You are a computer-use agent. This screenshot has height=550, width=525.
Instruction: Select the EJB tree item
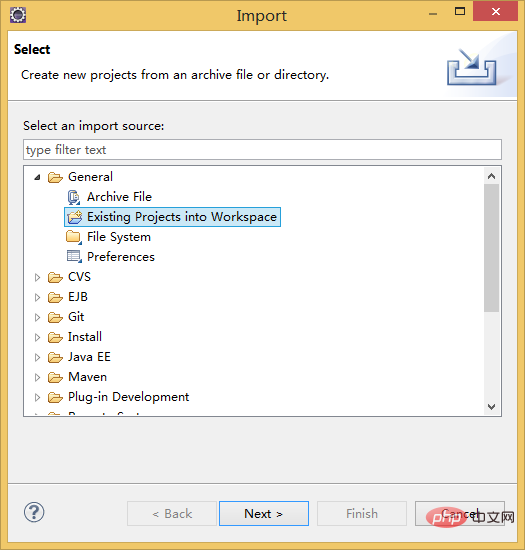click(78, 297)
